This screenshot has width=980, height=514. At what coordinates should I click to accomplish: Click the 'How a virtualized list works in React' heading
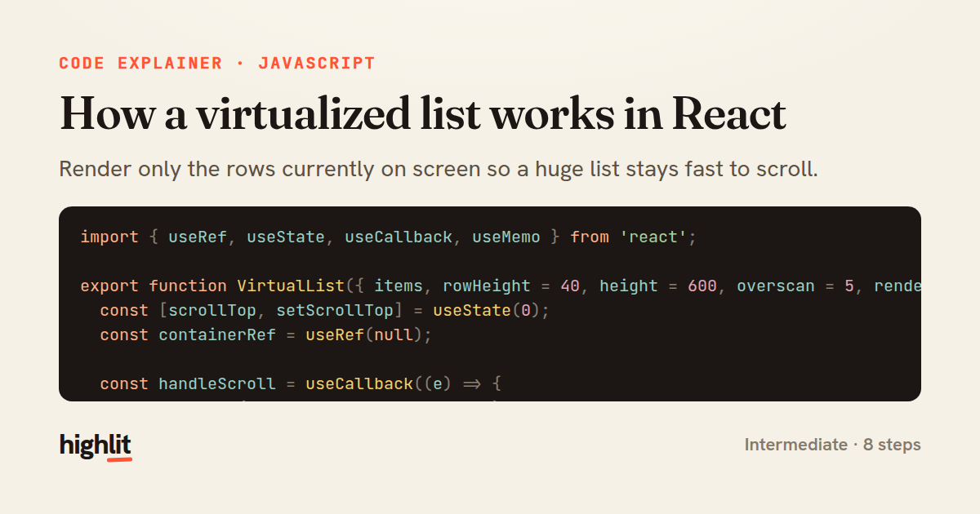pos(423,113)
